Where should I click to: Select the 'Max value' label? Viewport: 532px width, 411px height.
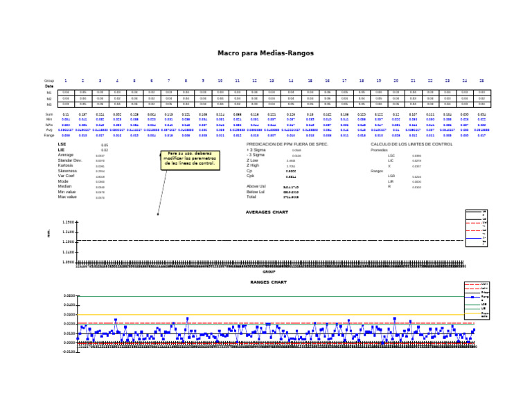pyautogui.click(x=67, y=197)
